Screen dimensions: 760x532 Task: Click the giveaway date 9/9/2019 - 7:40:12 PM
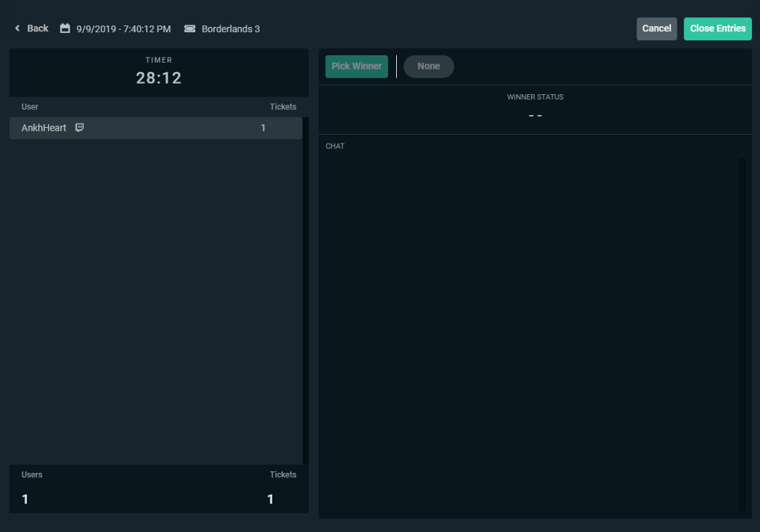124,29
